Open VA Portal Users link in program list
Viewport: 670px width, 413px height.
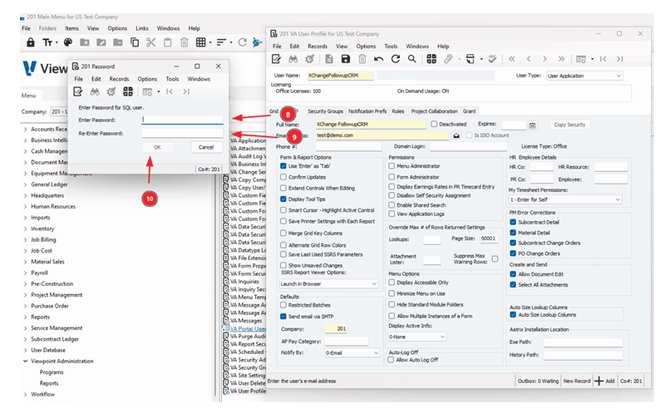248,329
